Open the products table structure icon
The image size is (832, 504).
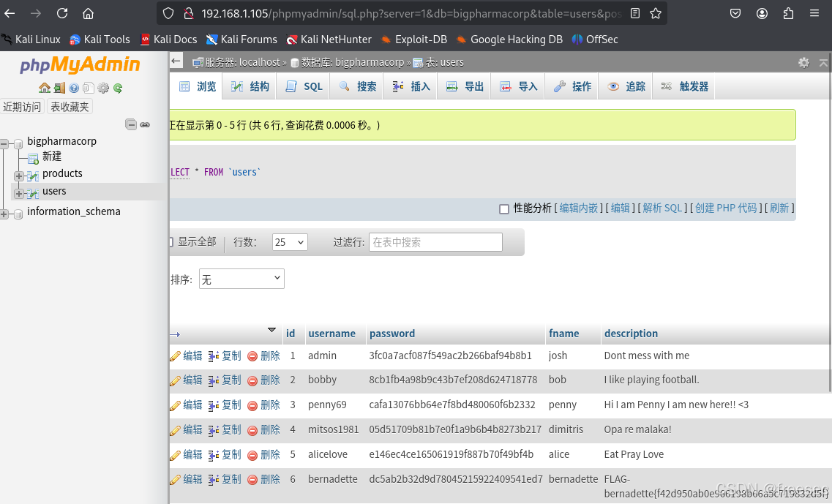pyautogui.click(x=33, y=175)
